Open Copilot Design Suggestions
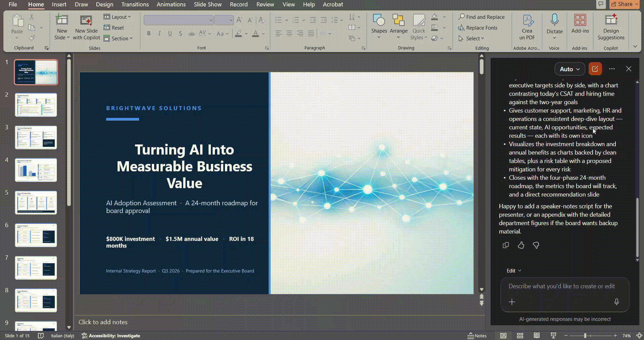The image size is (644, 340). click(611, 19)
